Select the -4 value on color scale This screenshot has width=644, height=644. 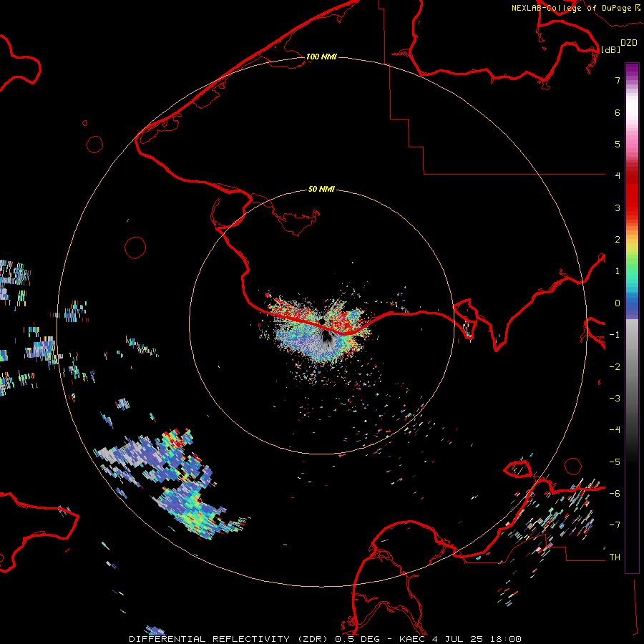tap(615, 430)
